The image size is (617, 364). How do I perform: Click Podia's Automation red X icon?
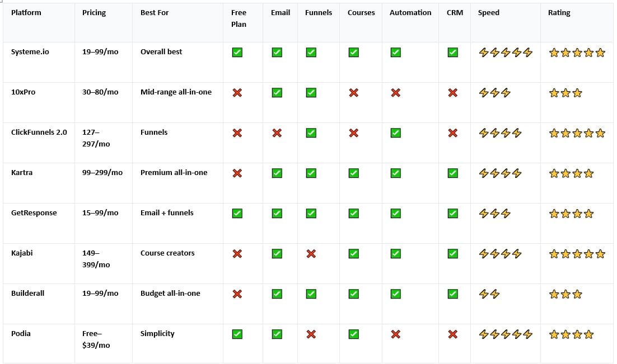(x=395, y=334)
